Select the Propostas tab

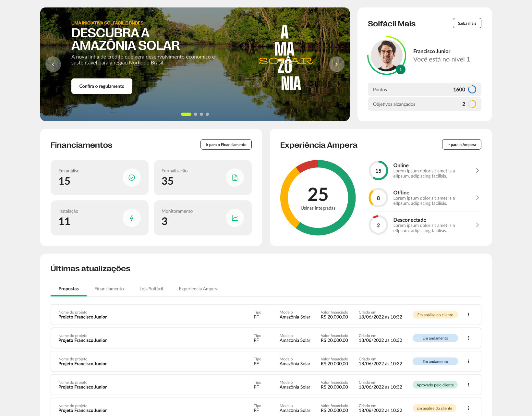pos(68,288)
